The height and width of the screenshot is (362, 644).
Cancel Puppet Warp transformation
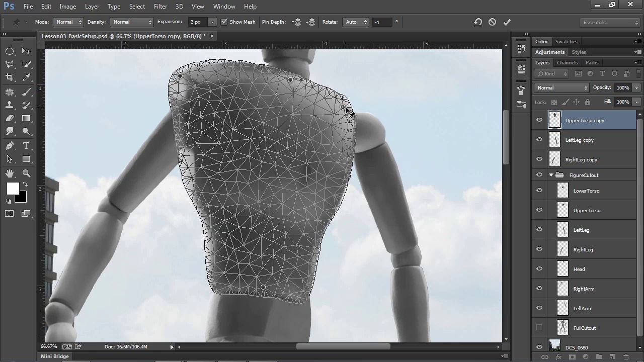pyautogui.click(x=492, y=22)
